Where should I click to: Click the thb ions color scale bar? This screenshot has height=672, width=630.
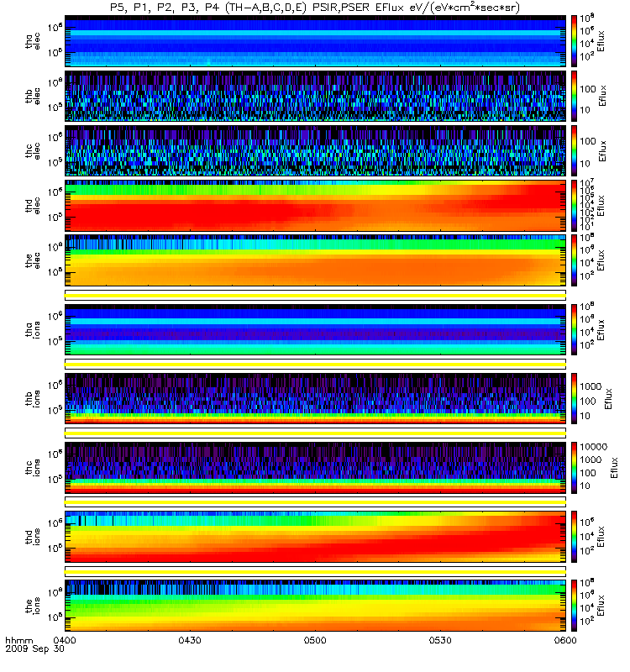(x=574, y=398)
